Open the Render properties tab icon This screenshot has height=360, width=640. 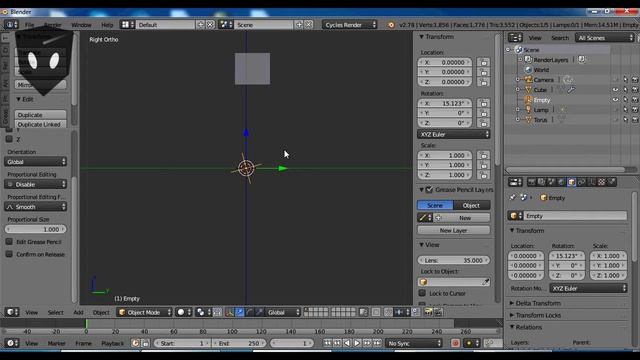(x=531, y=182)
